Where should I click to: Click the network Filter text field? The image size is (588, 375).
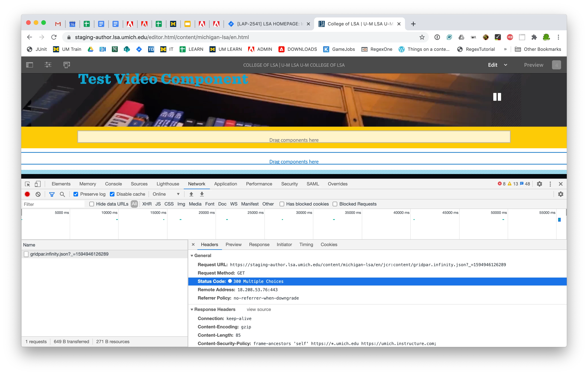coord(53,204)
